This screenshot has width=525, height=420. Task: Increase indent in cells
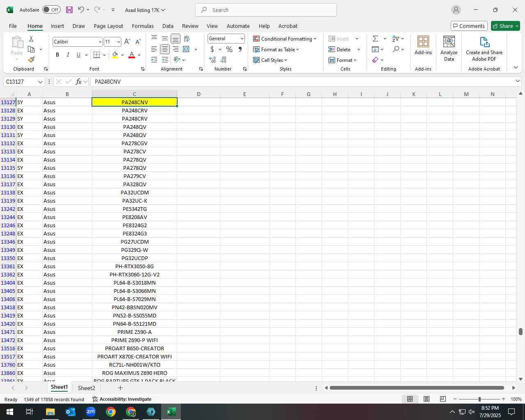(x=165, y=60)
